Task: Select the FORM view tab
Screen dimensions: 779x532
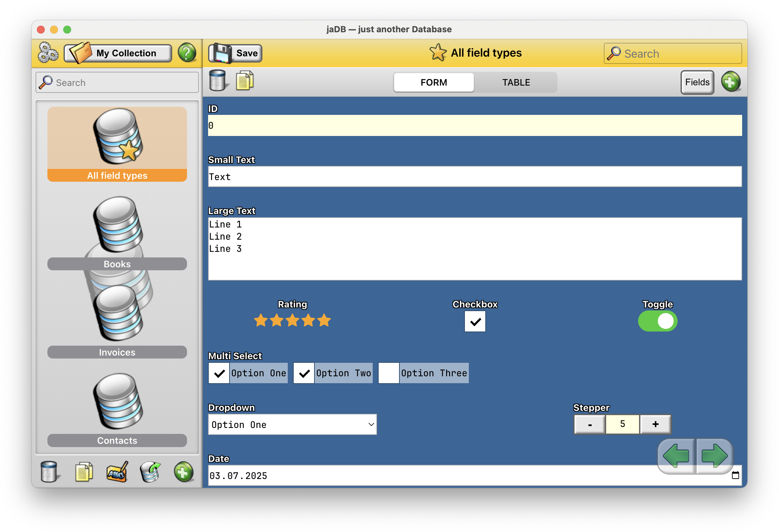Action: (x=433, y=82)
